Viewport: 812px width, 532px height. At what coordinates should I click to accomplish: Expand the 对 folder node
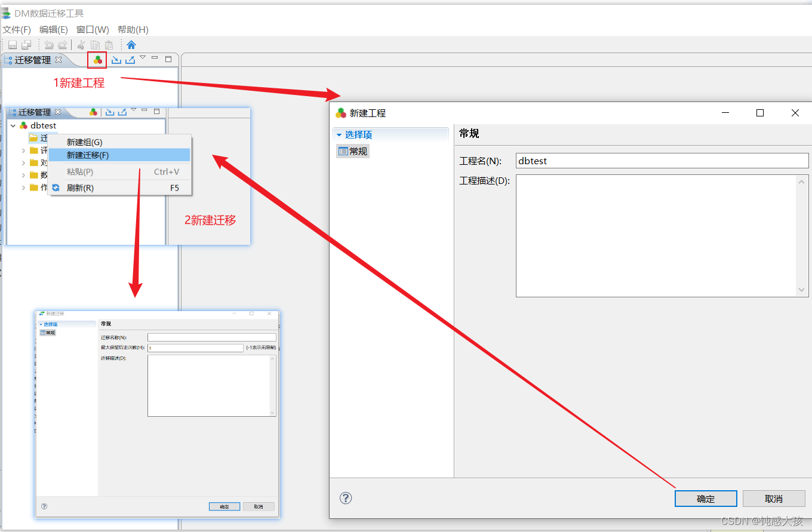click(x=23, y=162)
